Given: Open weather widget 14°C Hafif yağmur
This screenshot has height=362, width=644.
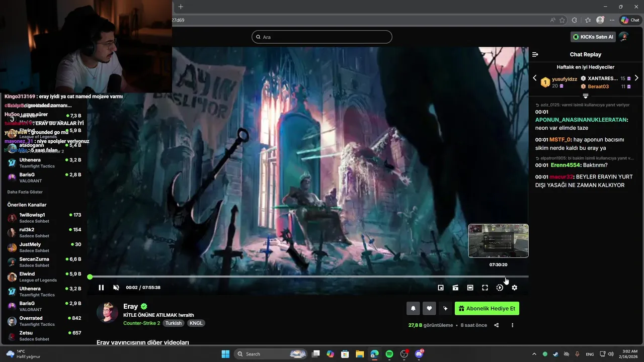Looking at the screenshot, I should 23,354.
